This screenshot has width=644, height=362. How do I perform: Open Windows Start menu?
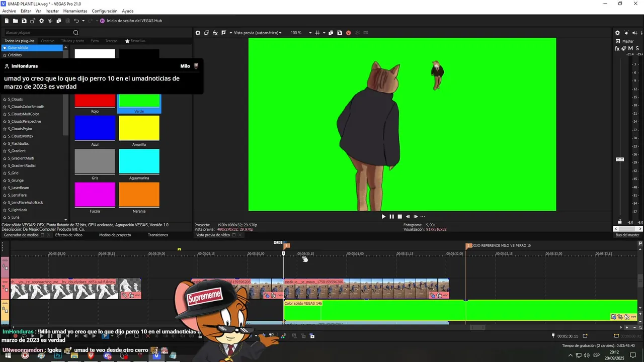coord(8,356)
